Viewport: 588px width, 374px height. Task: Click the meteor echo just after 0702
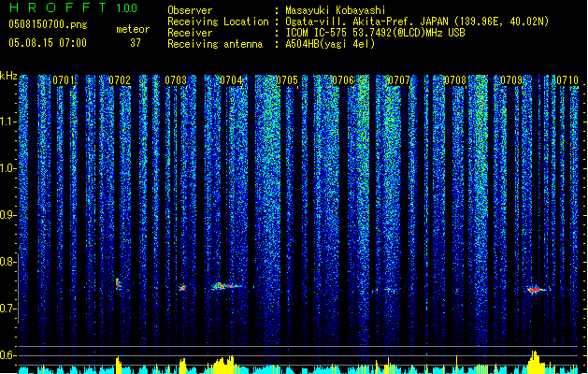pos(118,284)
